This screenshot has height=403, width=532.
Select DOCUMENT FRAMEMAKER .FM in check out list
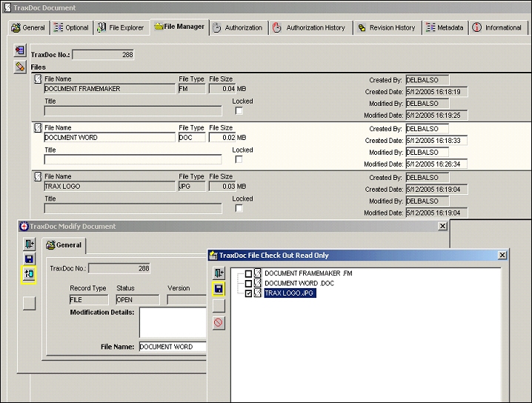(x=308, y=273)
